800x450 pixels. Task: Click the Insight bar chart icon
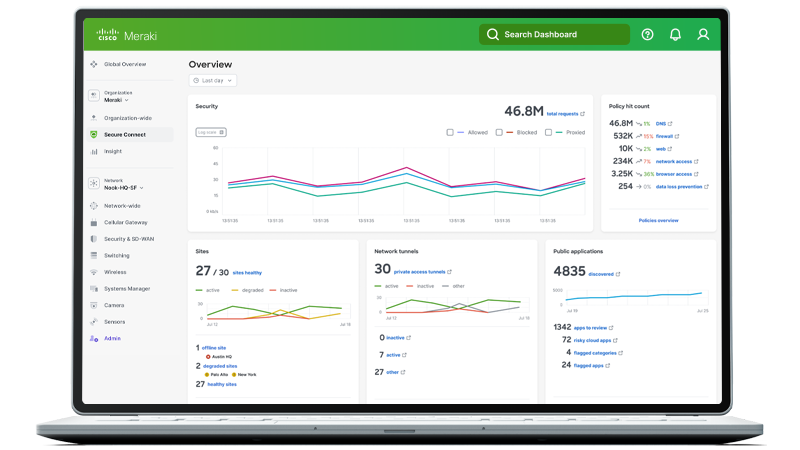pos(93,152)
